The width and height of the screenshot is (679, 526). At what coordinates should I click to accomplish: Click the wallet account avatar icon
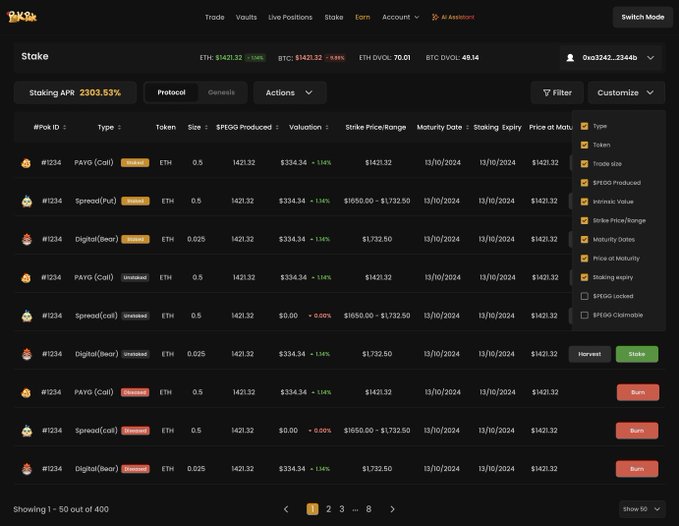coord(570,58)
